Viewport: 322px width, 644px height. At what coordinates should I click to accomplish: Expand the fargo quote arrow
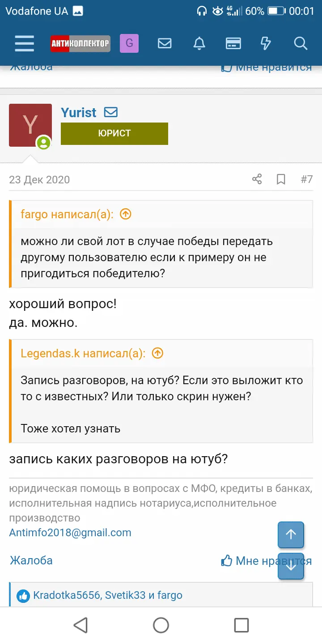(x=126, y=214)
